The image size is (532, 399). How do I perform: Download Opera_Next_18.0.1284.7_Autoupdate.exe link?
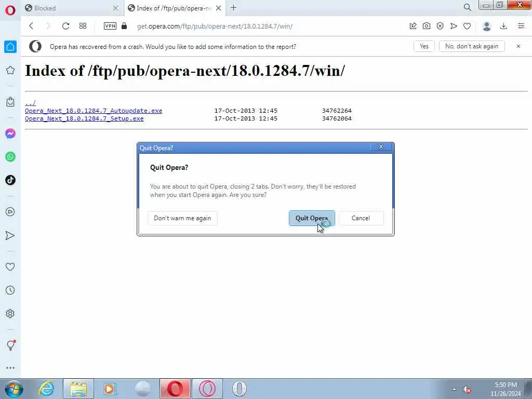(94, 111)
